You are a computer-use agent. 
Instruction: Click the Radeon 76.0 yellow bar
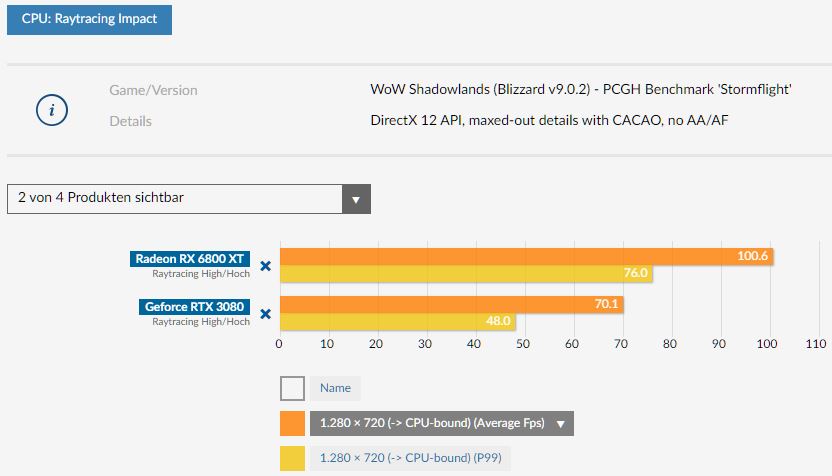click(x=466, y=274)
